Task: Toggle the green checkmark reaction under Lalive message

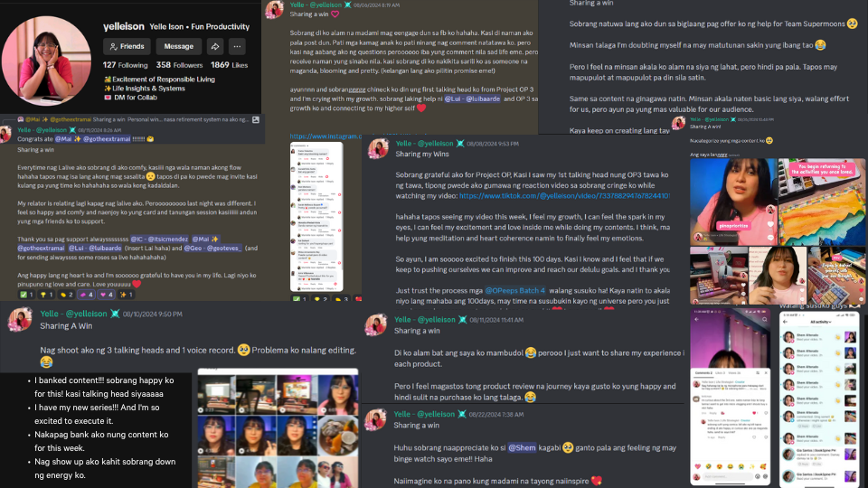Action: [26, 295]
